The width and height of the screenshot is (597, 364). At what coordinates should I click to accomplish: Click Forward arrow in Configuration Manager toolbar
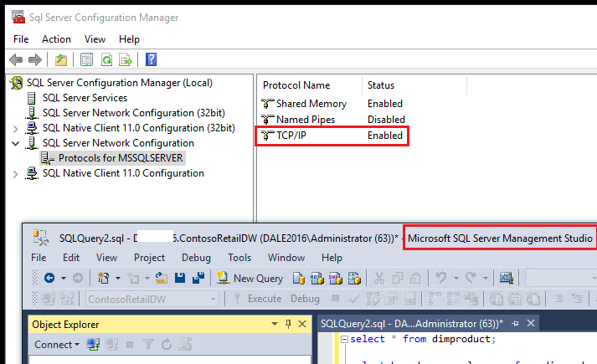(x=35, y=59)
